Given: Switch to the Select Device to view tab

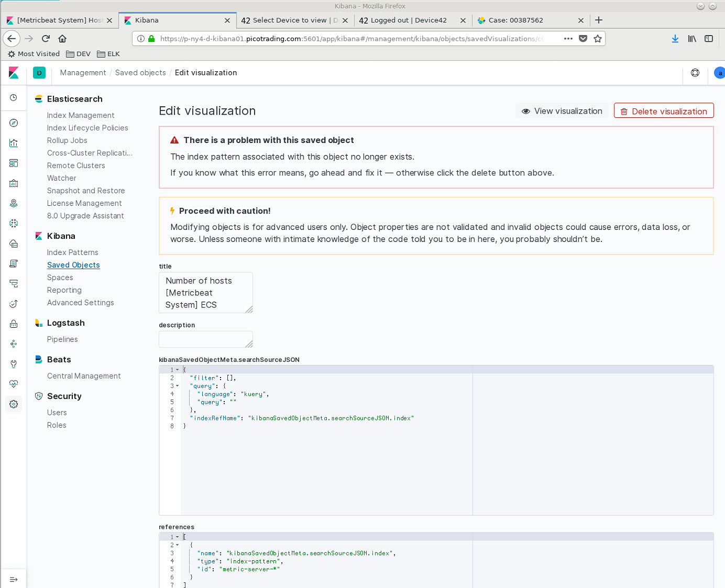Looking at the screenshot, I should pos(295,20).
